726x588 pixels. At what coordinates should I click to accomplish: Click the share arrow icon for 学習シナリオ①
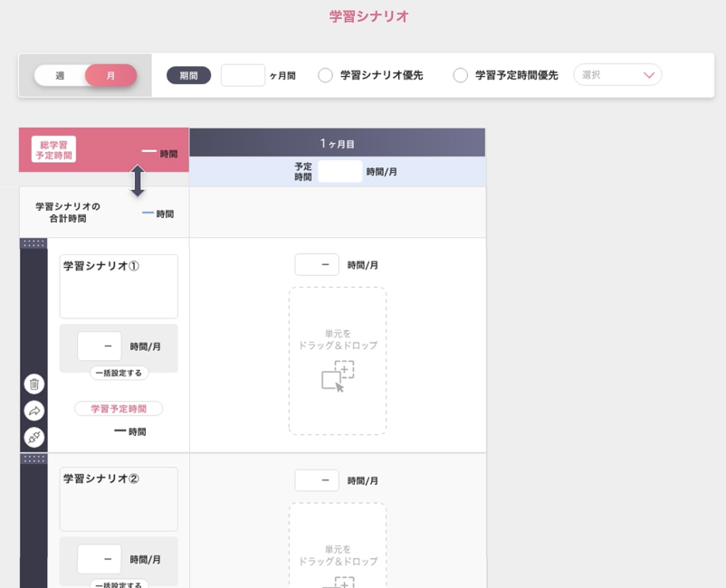[x=33, y=411]
